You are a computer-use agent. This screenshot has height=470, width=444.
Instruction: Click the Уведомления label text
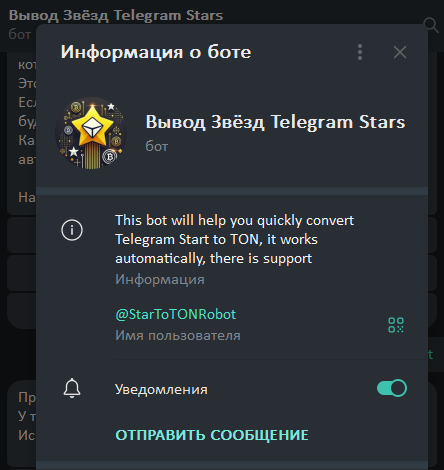pos(161,389)
